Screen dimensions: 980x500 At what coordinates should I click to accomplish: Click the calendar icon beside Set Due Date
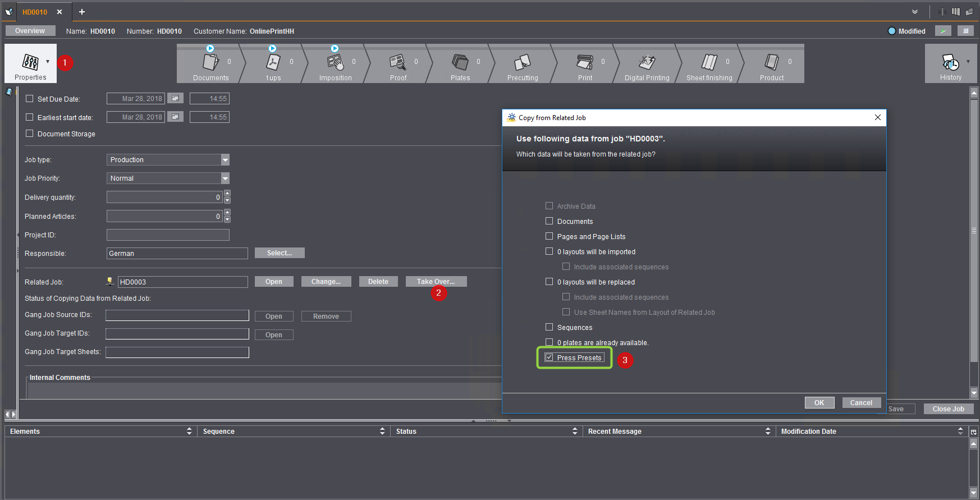pos(176,99)
